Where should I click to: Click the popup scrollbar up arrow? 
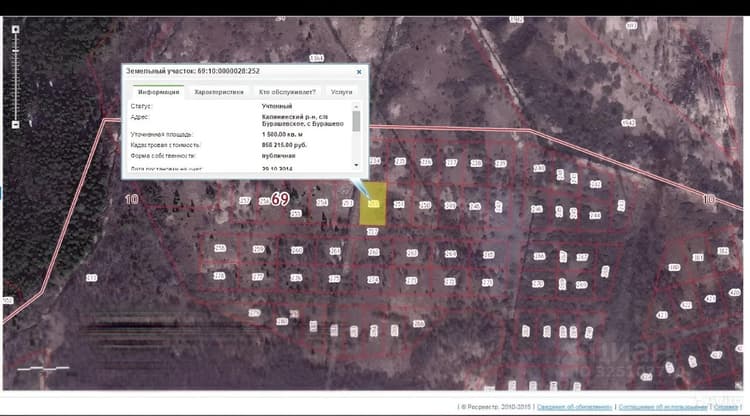(x=356, y=106)
